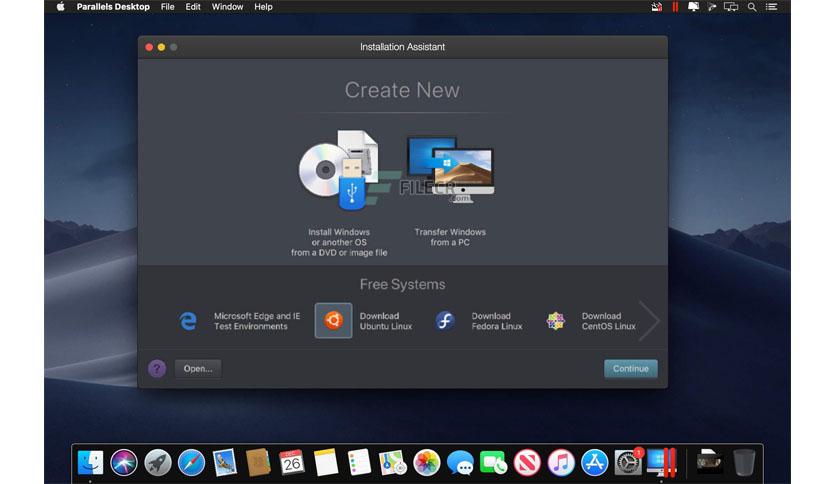Open the Help menu
Viewport: 836px width, 484px height.
coord(263,7)
